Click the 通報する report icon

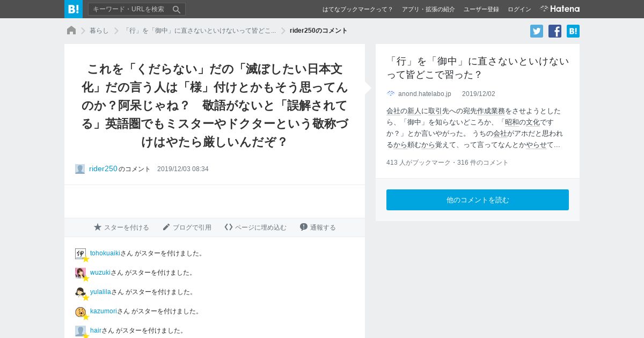(x=304, y=227)
